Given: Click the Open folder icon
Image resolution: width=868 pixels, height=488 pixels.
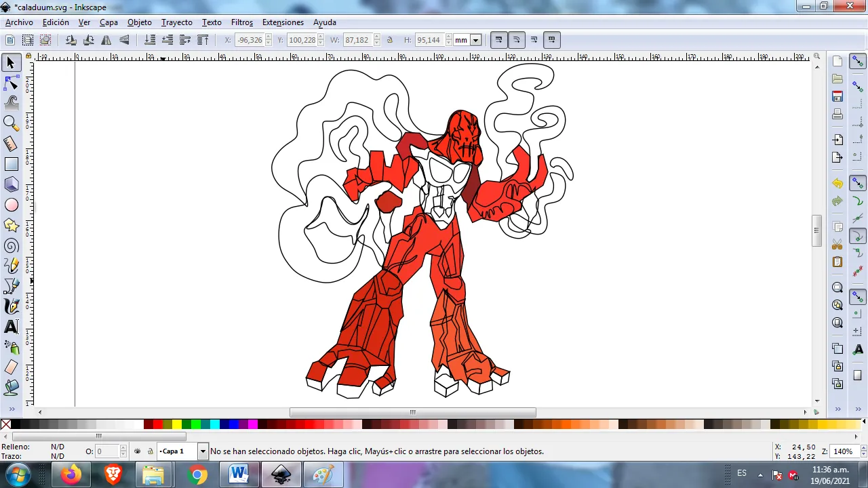Looking at the screenshot, I should pos(837,79).
